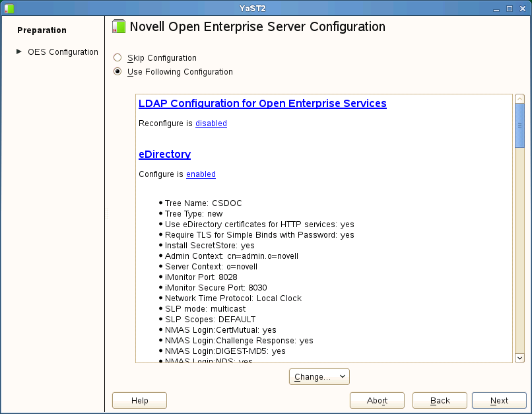Click 'Network Time Protocol: Local Clock' entry
This screenshot has height=414, width=532.
pos(233,298)
